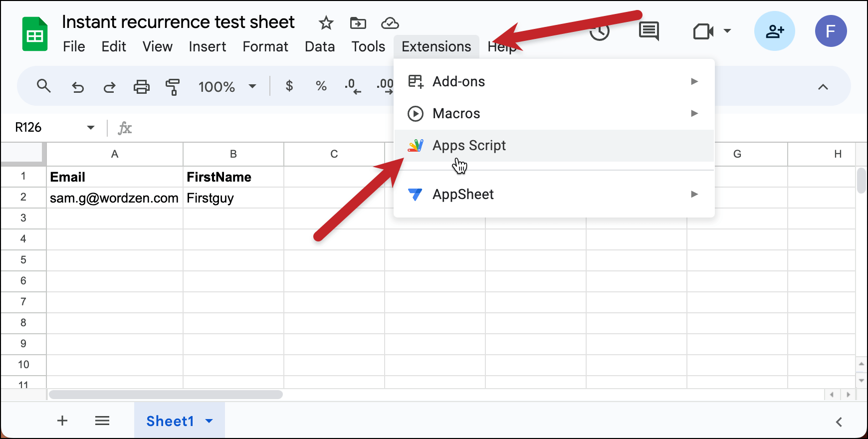Open the Data menu

[x=320, y=46]
